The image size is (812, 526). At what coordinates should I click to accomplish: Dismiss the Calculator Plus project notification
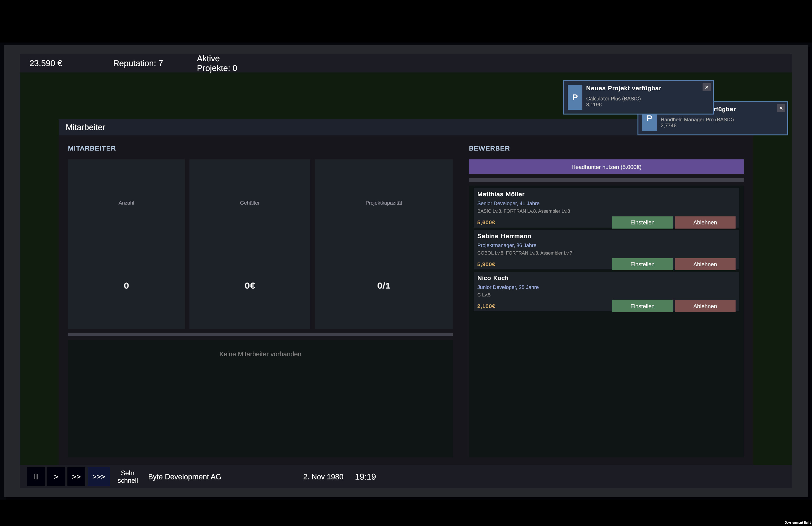coord(706,87)
